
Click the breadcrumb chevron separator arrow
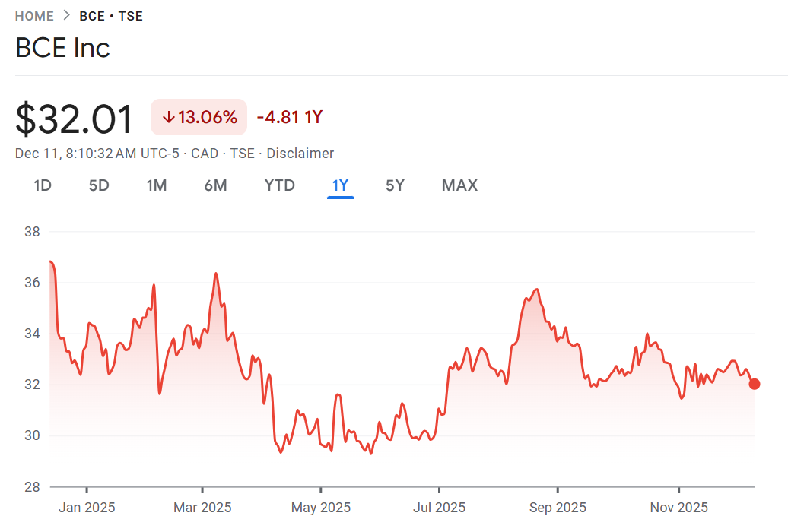[x=67, y=16]
